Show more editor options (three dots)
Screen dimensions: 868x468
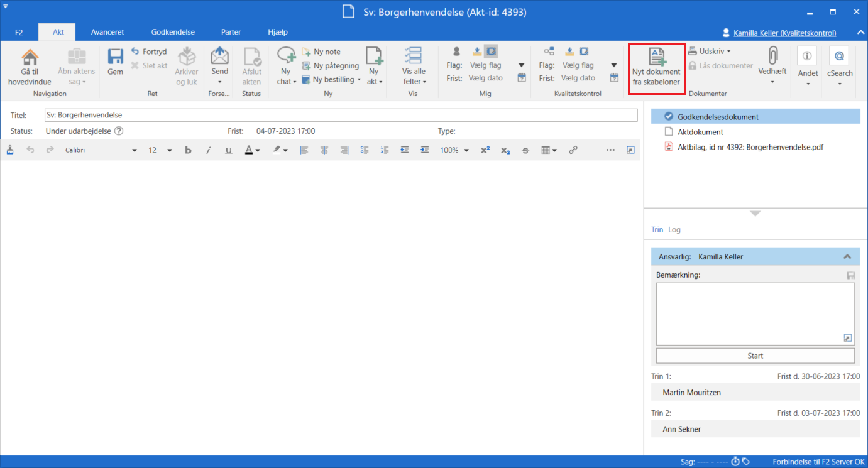[x=610, y=150]
